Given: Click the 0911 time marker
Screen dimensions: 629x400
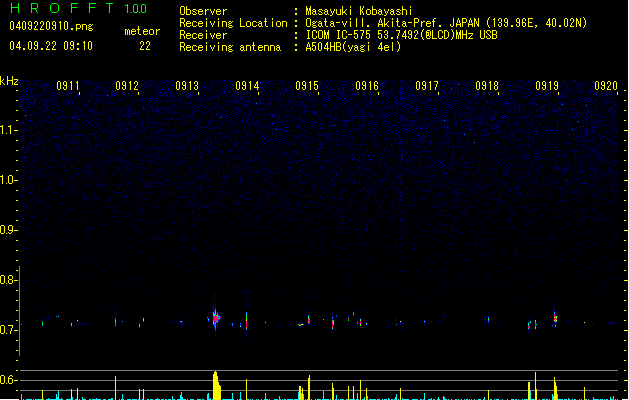Looking at the screenshot, I should [x=67, y=86].
